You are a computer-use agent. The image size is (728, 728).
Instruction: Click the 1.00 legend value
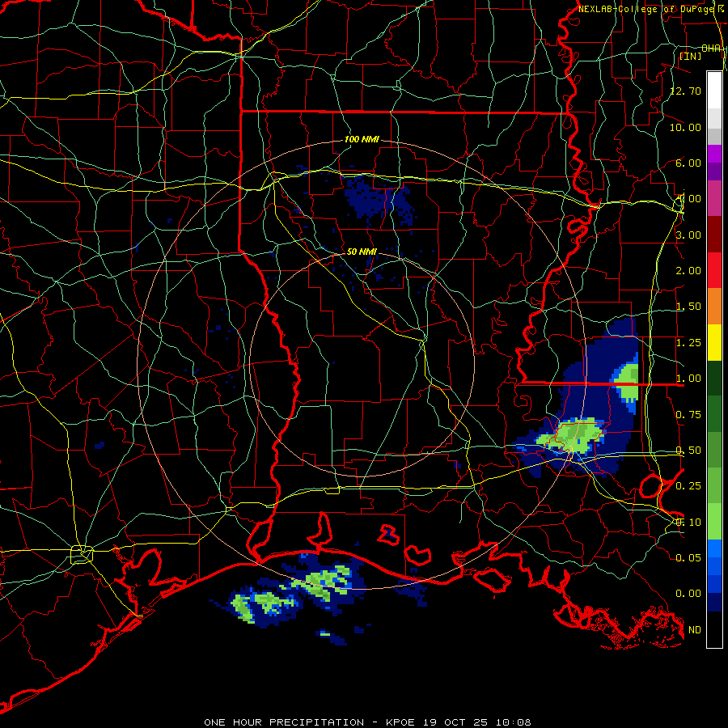688,379
